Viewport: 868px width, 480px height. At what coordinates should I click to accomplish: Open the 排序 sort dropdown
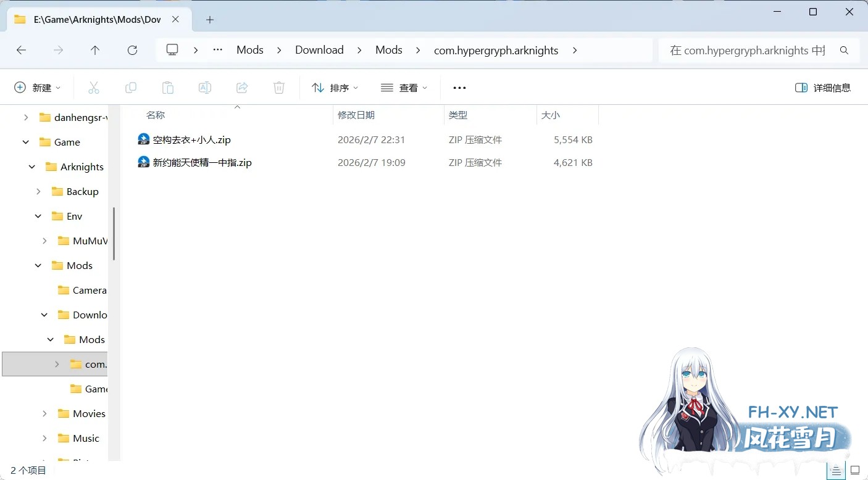pos(335,87)
